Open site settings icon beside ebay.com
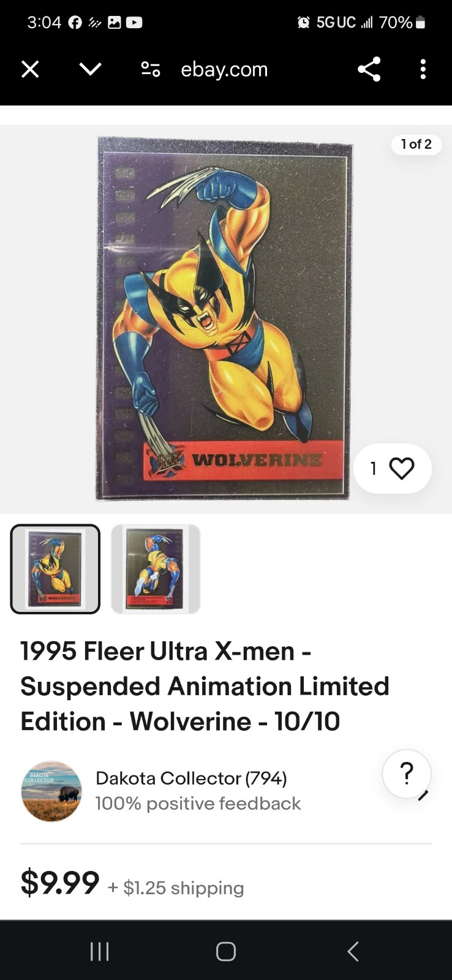The image size is (452, 980). point(151,69)
